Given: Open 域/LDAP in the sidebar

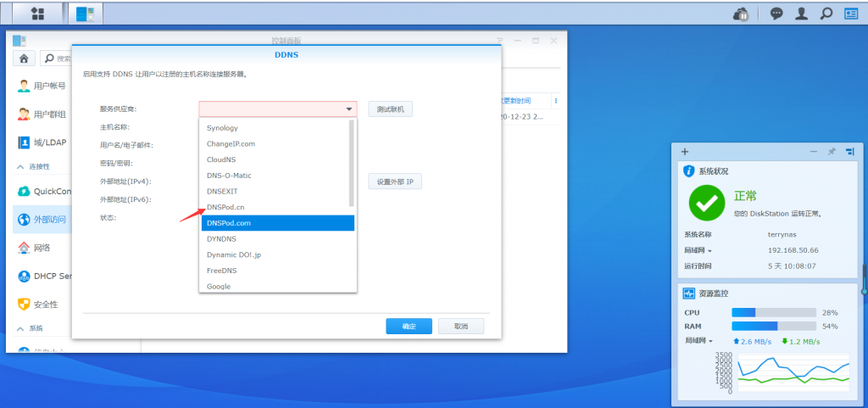Looking at the screenshot, I should [x=42, y=143].
